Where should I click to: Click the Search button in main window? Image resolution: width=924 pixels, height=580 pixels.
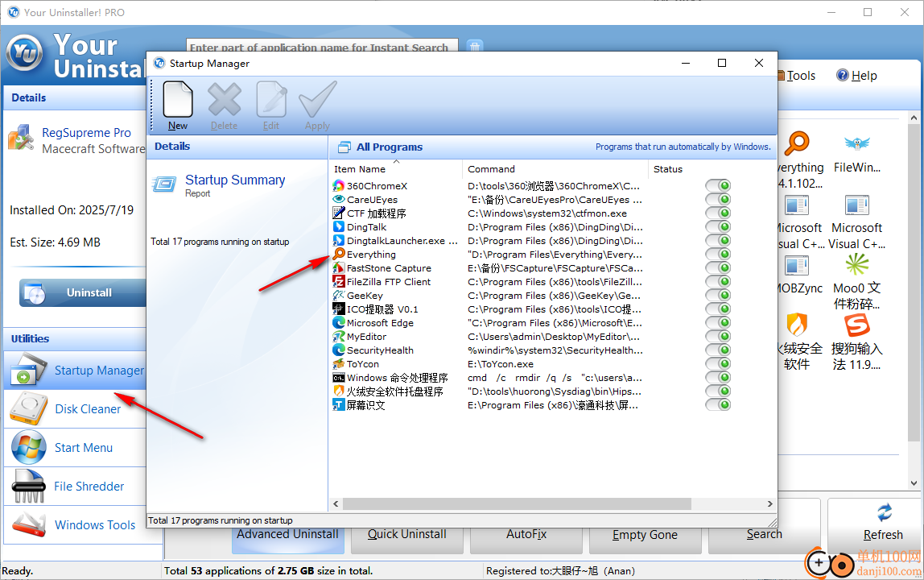click(765, 535)
